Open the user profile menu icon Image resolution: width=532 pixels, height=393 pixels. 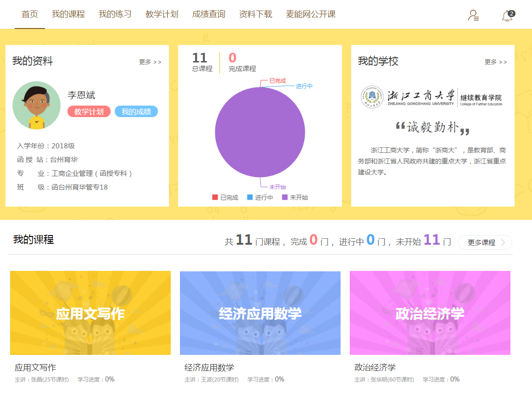[x=473, y=16]
